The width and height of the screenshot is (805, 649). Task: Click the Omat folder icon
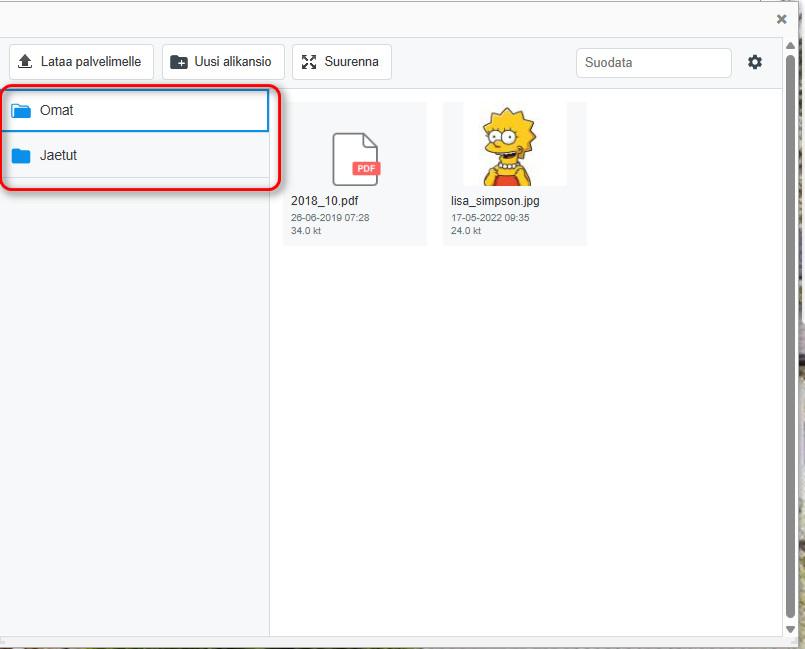21,111
